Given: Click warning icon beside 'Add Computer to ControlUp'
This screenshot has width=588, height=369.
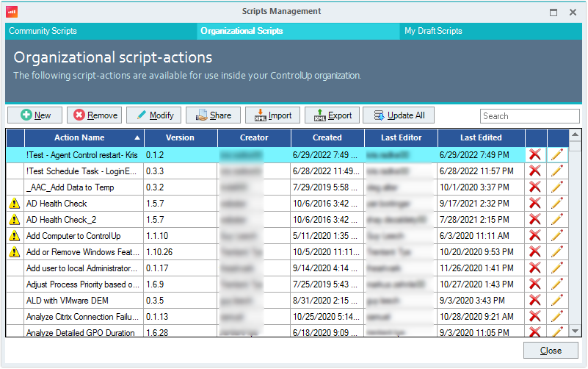Looking at the screenshot, I should pyautogui.click(x=14, y=236).
